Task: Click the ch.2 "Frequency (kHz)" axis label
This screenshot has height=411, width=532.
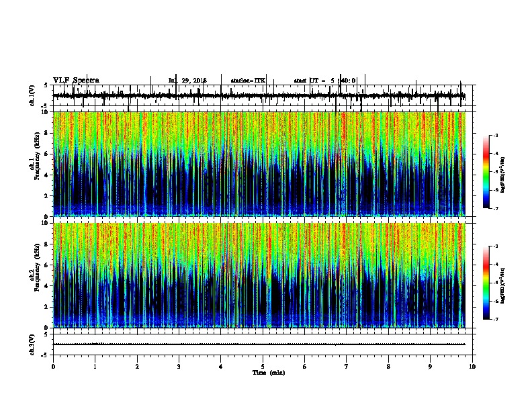Action: 37,267
